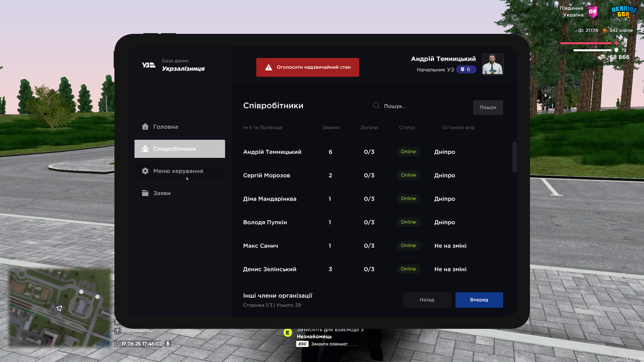Click the Укрзалізниця logo icon

coord(148,65)
